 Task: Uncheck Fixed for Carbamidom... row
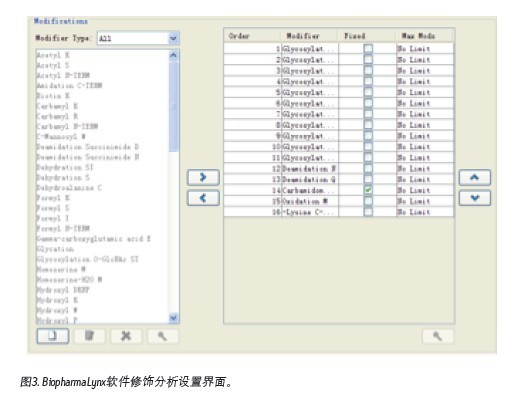(368, 190)
